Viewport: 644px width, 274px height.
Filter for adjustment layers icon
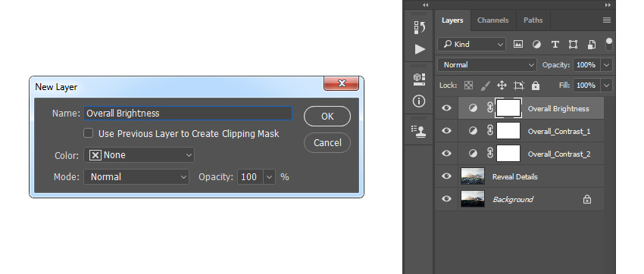536,45
